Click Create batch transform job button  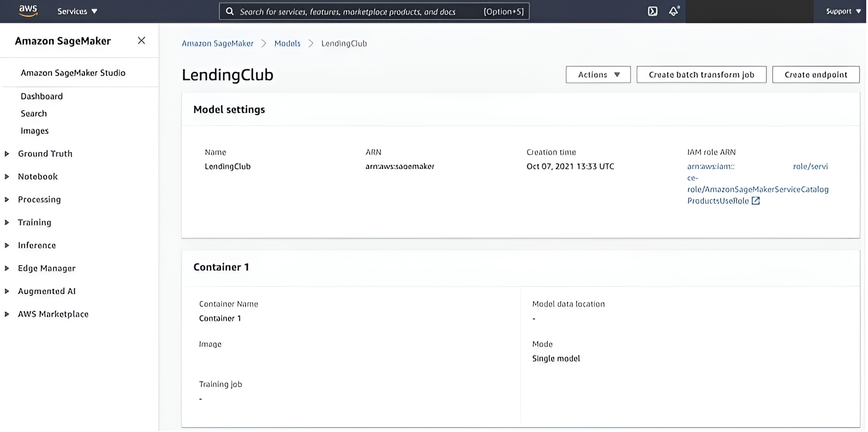pos(701,75)
